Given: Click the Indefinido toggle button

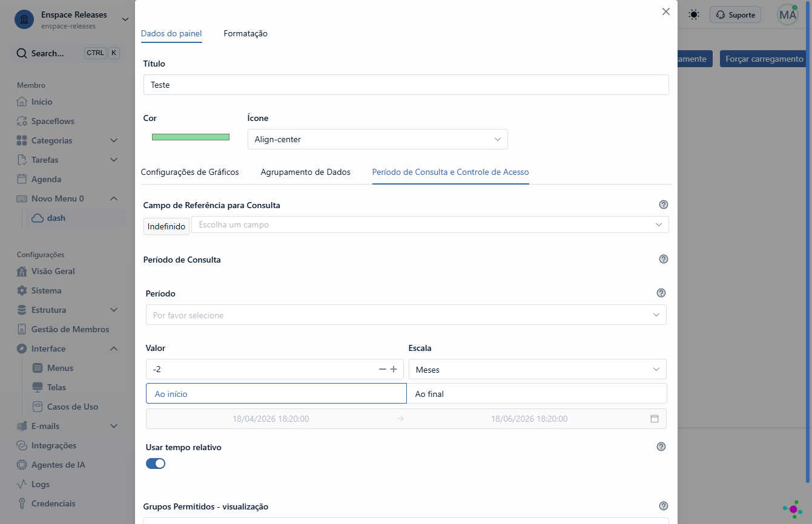Looking at the screenshot, I should [167, 226].
